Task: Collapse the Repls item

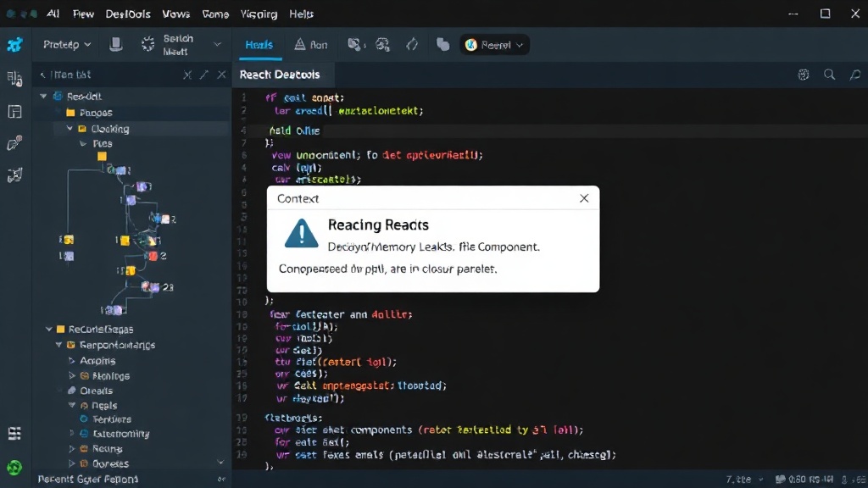Action: click(72, 405)
